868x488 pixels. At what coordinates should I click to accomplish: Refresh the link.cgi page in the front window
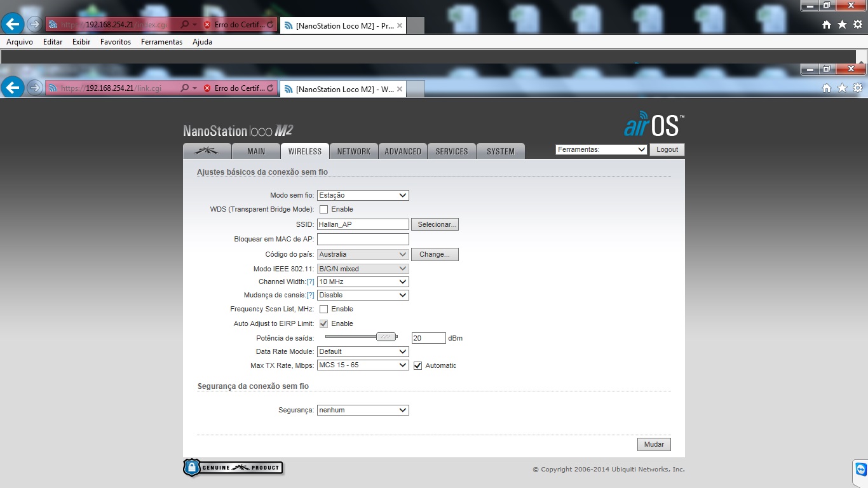point(271,88)
